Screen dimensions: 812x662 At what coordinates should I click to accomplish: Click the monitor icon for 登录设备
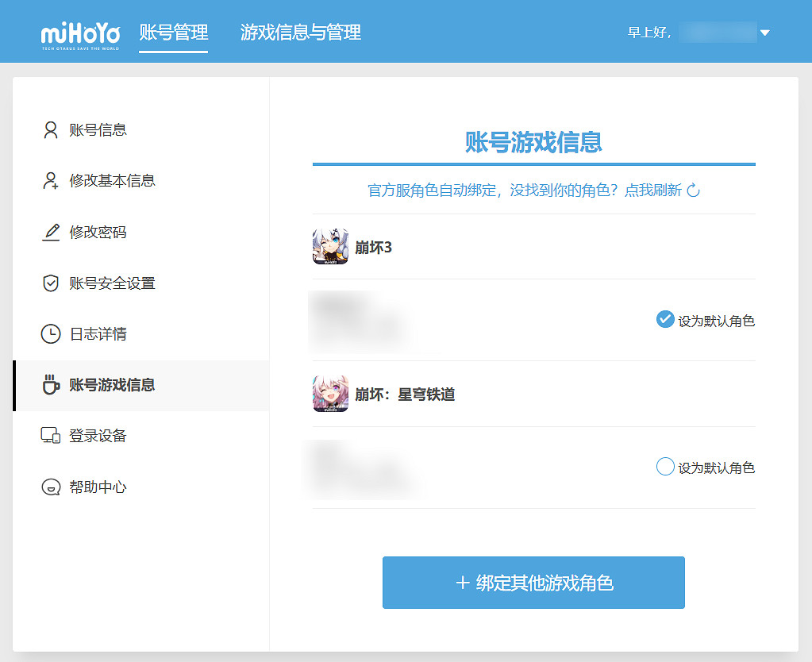pos(51,436)
